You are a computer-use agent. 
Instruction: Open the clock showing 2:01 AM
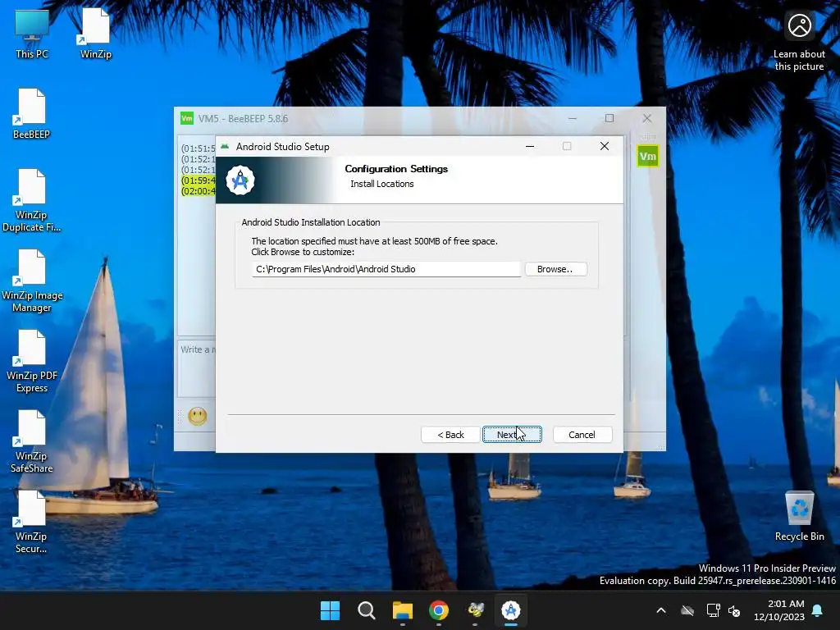tap(779, 610)
